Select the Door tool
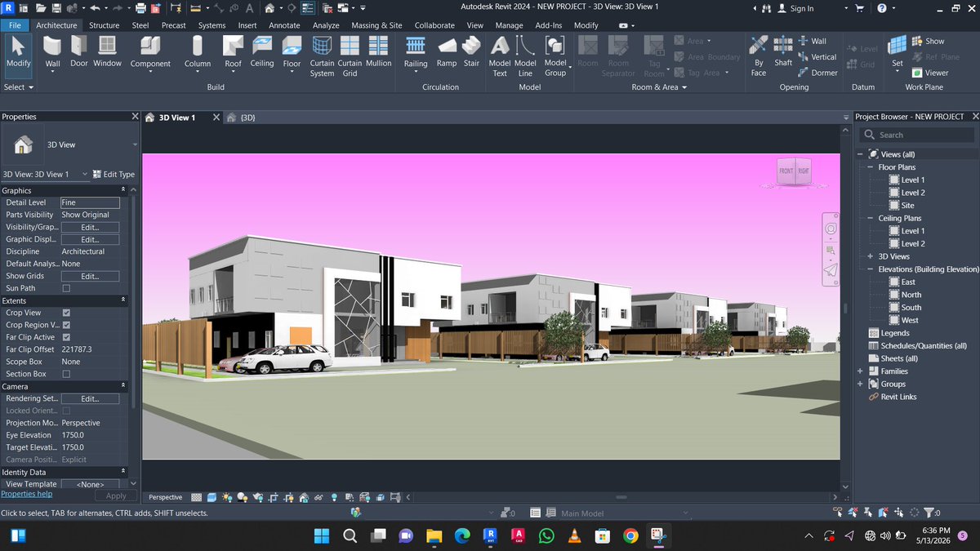The width and height of the screenshot is (980, 551). pyautogui.click(x=78, y=51)
